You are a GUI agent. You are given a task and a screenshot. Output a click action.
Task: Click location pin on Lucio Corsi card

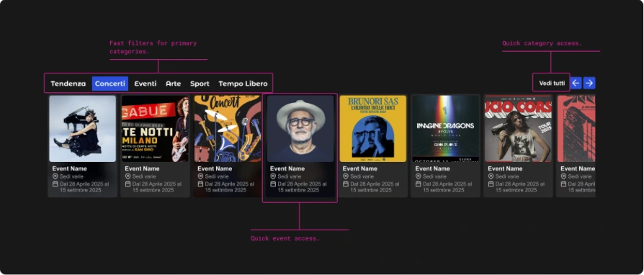coord(491,176)
